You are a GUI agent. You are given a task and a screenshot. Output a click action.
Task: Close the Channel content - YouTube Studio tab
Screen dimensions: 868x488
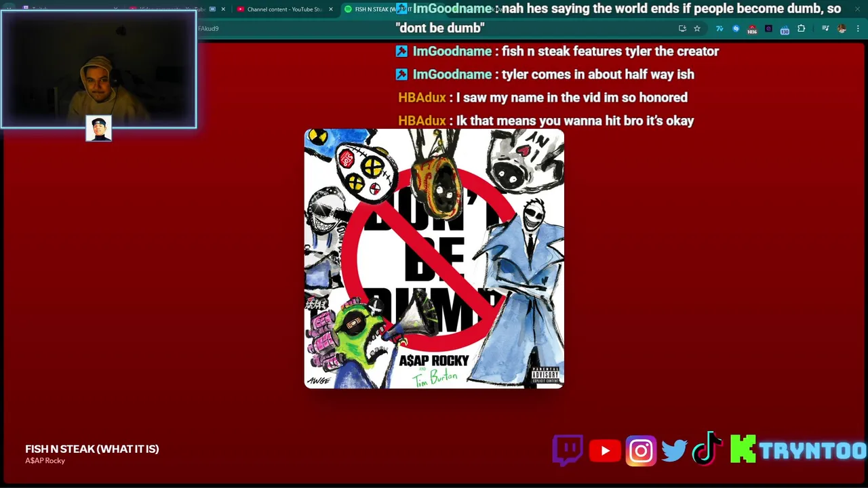click(x=331, y=9)
